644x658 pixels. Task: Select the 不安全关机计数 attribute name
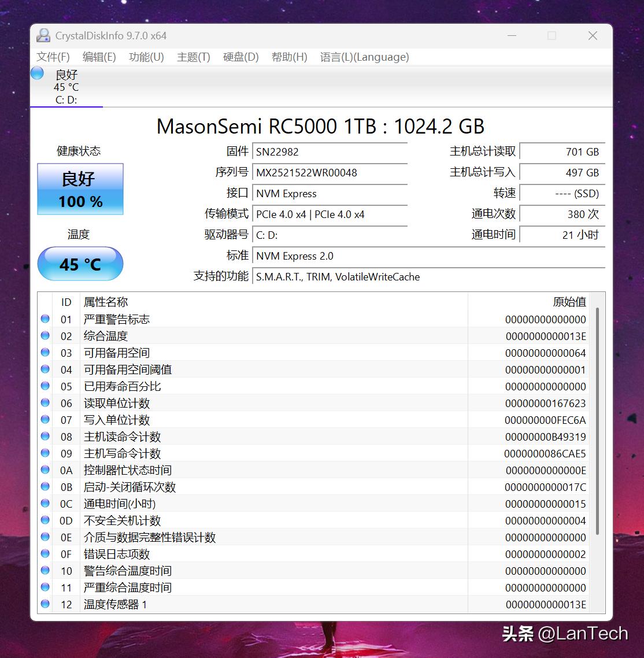click(x=122, y=521)
